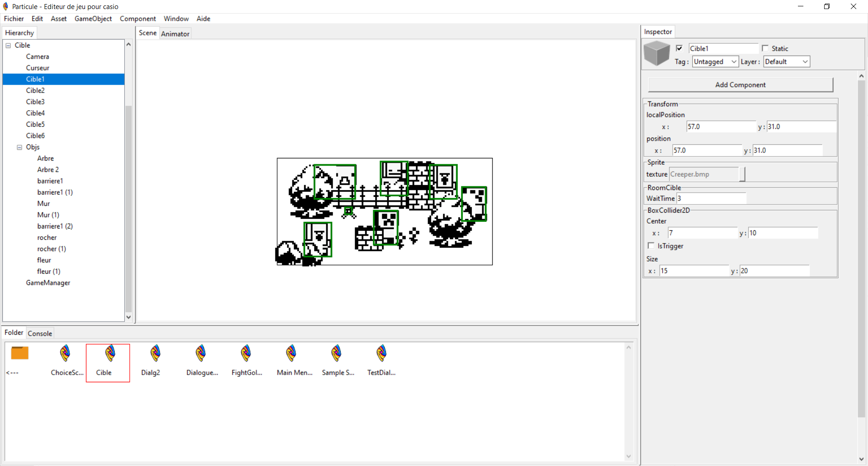
Task: Click the object name field containing Cible1
Action: (723, 48)
